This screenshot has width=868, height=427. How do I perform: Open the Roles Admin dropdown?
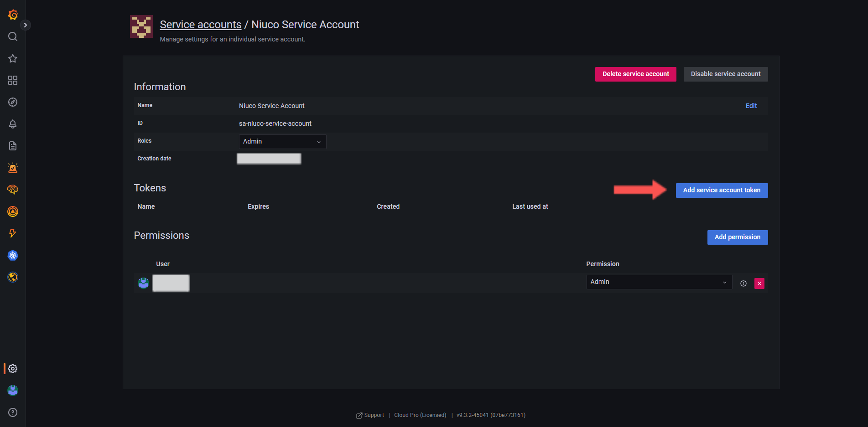[x=282, y=142]
